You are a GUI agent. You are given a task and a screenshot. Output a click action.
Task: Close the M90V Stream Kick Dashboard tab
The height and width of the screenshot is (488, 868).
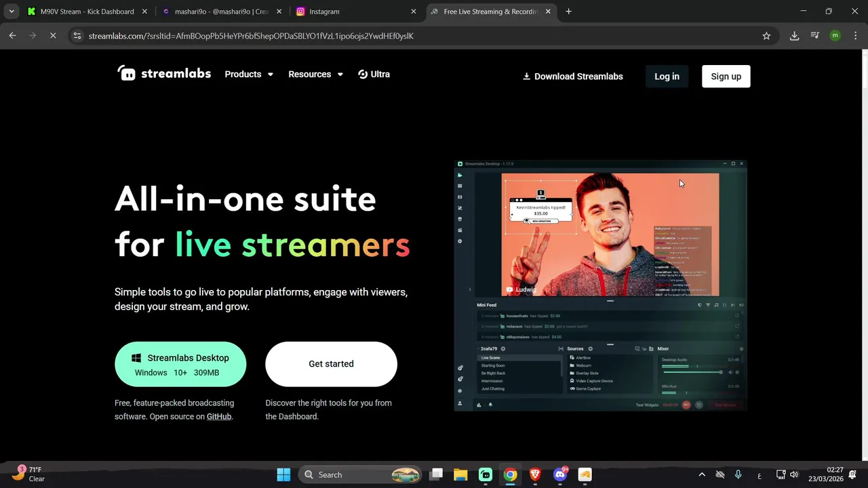[x=144, y=12]
